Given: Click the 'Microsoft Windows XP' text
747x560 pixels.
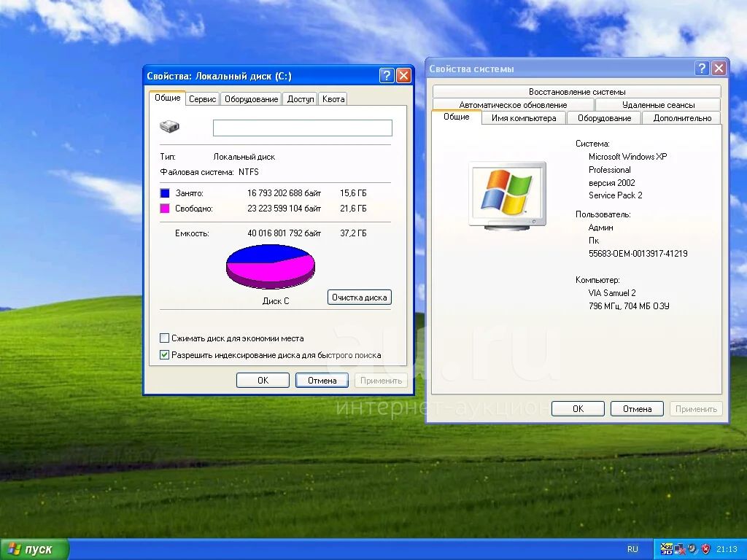Looking at the screenshot, I should click(x=627, y=156).
